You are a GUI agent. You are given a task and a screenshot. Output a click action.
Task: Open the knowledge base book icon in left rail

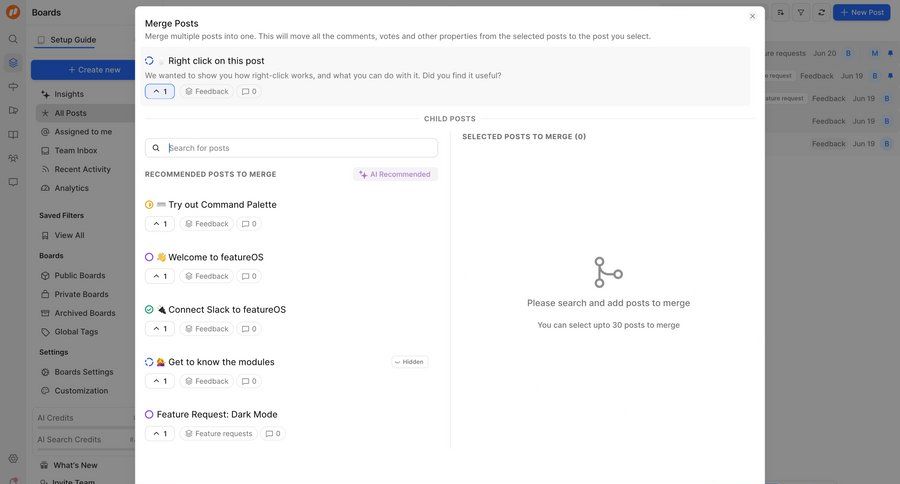[x=13, y=134]
